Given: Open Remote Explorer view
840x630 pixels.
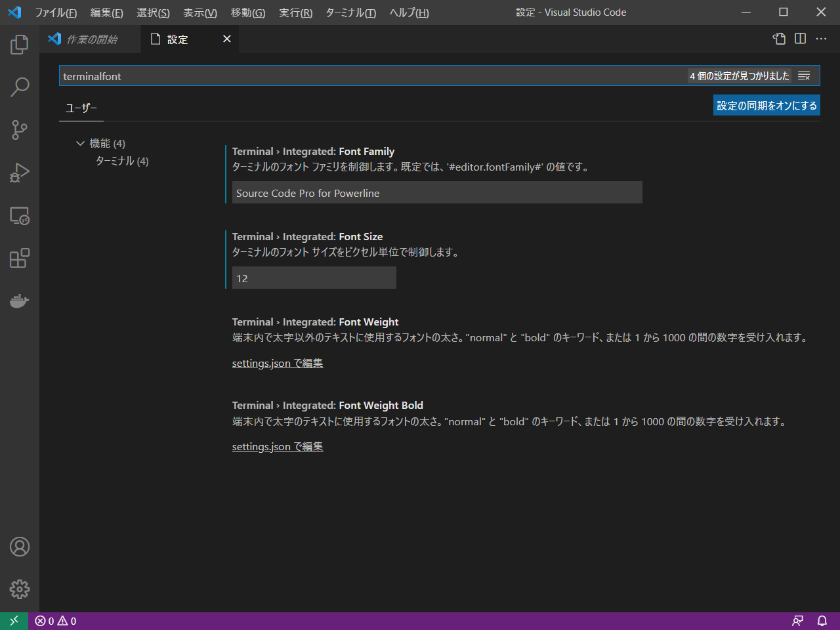Looking at the screenshot, I should click(20, 216).
